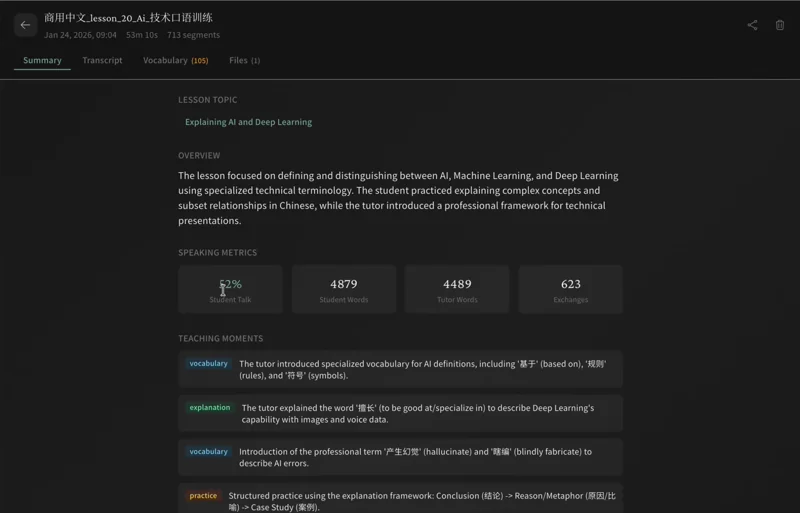Click the share icon
The image size is (800, 513).
point(752,25)
